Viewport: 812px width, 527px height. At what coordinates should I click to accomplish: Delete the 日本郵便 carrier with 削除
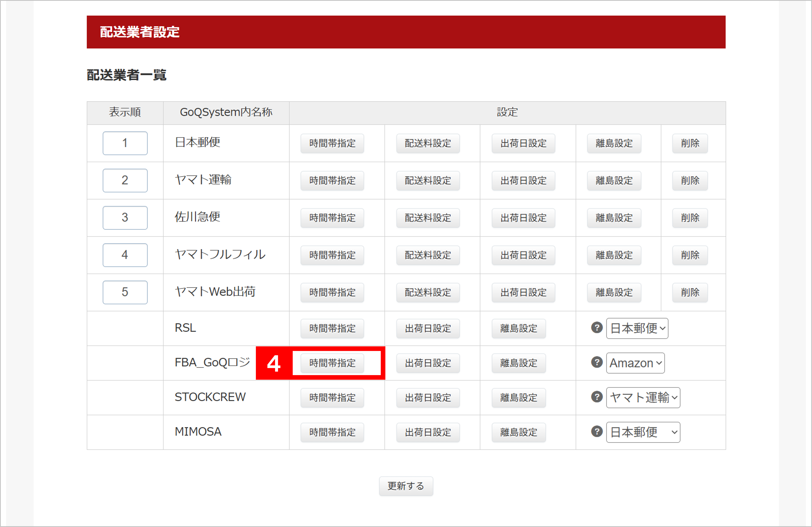690,143
